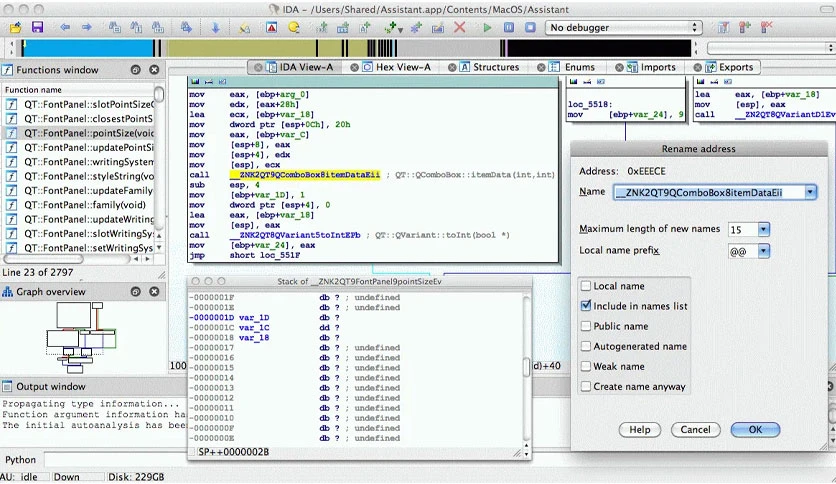The image size is (836, 484).
Task: Pause process with the pause icon
Action: point(509,27)
